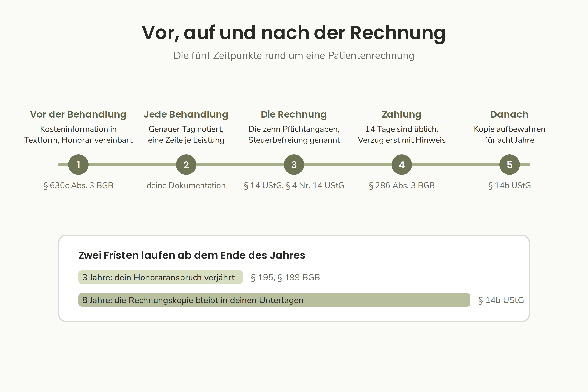Click '§ 14b UStG' under step 5
This screenshot has height=392, width=588.
coord(509,185)
